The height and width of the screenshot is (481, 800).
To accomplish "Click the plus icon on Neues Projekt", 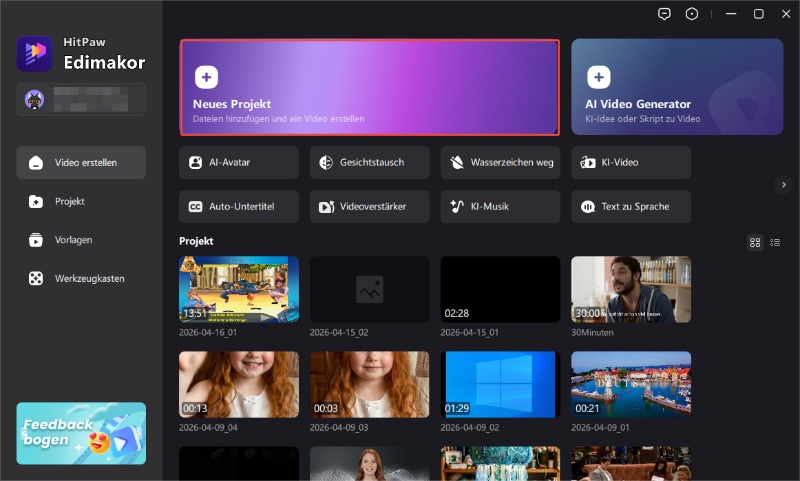I will point(206,77).
